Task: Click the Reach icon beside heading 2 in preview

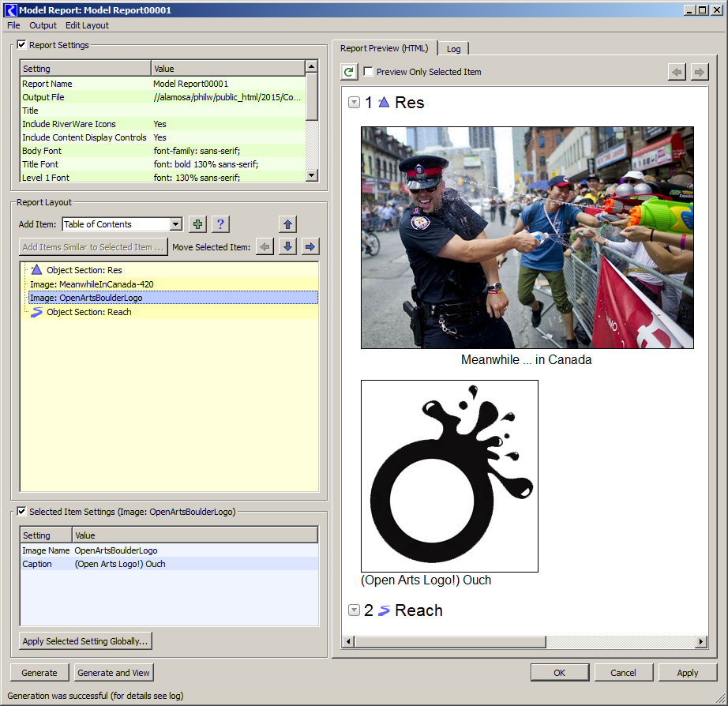Action: pos(384,610)
